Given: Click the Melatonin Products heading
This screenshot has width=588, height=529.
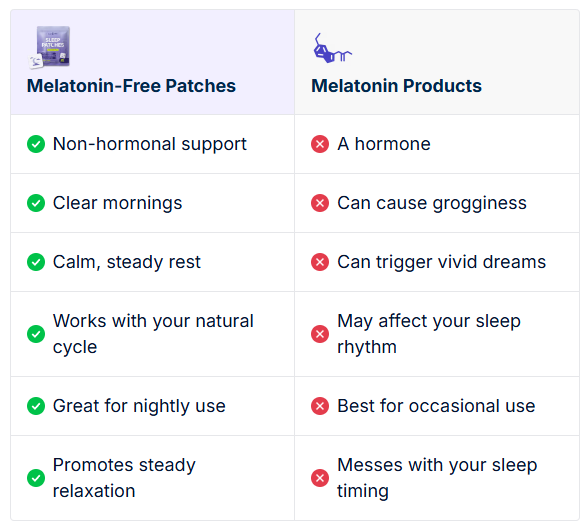Looking at the screenshot, I should [x=396, y=86].
